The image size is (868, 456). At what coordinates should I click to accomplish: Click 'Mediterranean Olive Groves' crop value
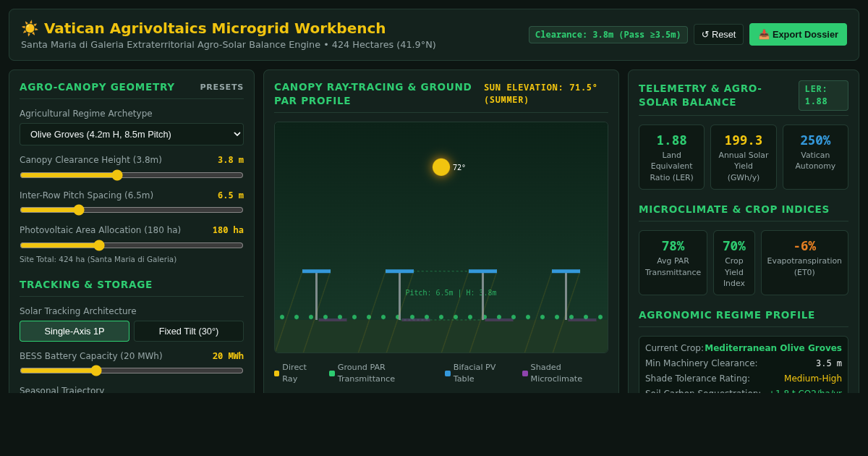point(773,348)
